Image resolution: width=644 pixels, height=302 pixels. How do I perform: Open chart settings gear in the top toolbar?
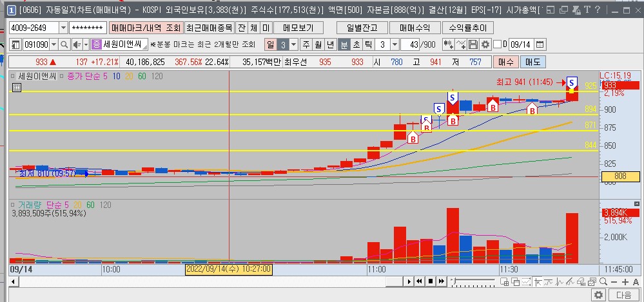click(485, 44)
